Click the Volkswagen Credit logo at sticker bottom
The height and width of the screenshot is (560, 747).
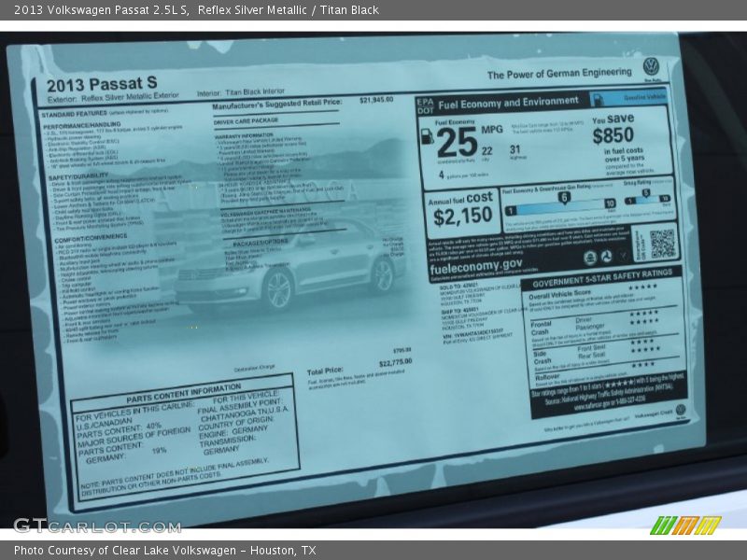(681, 409)
